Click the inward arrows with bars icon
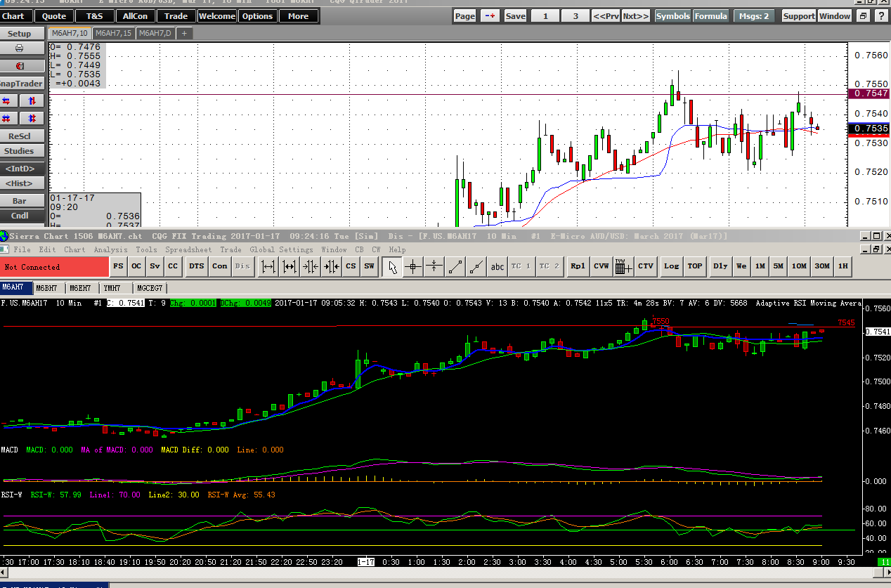This screenshot has width=891, height=588. point(332,266)
